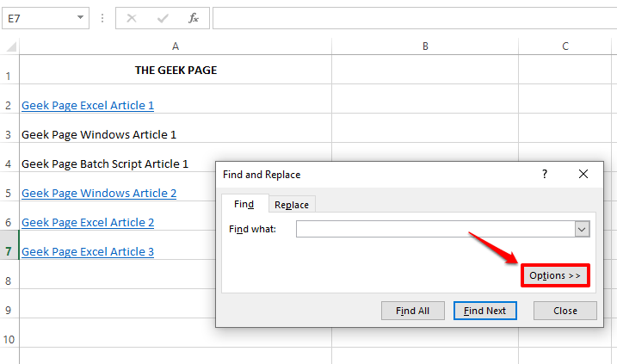The height and width of the screenshot is (364, 617).
Task: Open the Geek Page Excel Article 1 link
Action: (x=88, y=105)
